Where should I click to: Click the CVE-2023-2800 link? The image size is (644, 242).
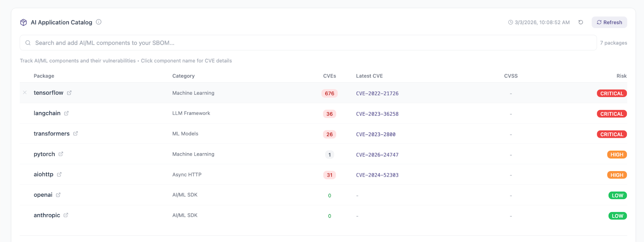376,135
